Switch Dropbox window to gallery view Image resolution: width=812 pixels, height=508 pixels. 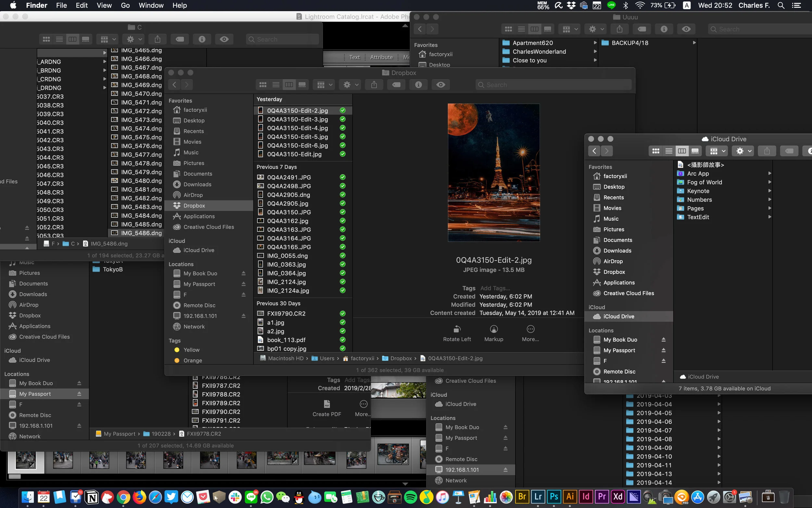(302, 85)
